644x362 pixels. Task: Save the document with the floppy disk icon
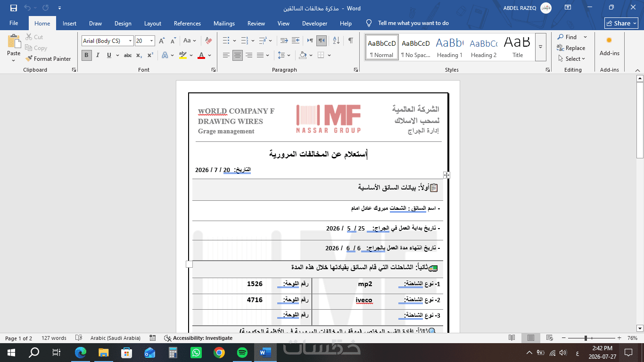click(x=13, y=8)
